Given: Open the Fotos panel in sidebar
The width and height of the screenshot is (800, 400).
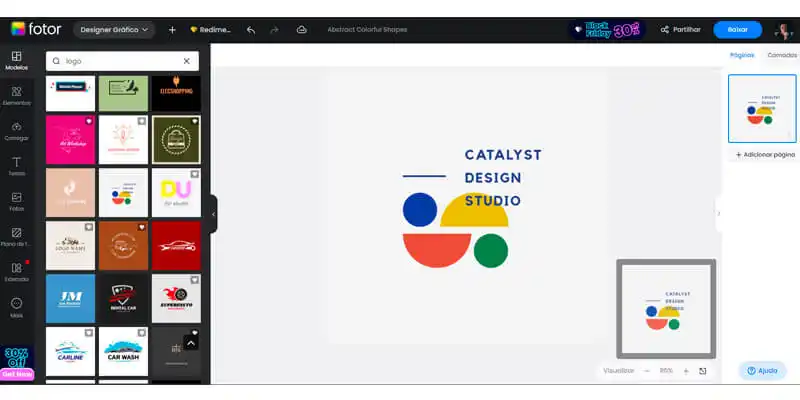Looking at the screenshot, I should pos(16,202).
